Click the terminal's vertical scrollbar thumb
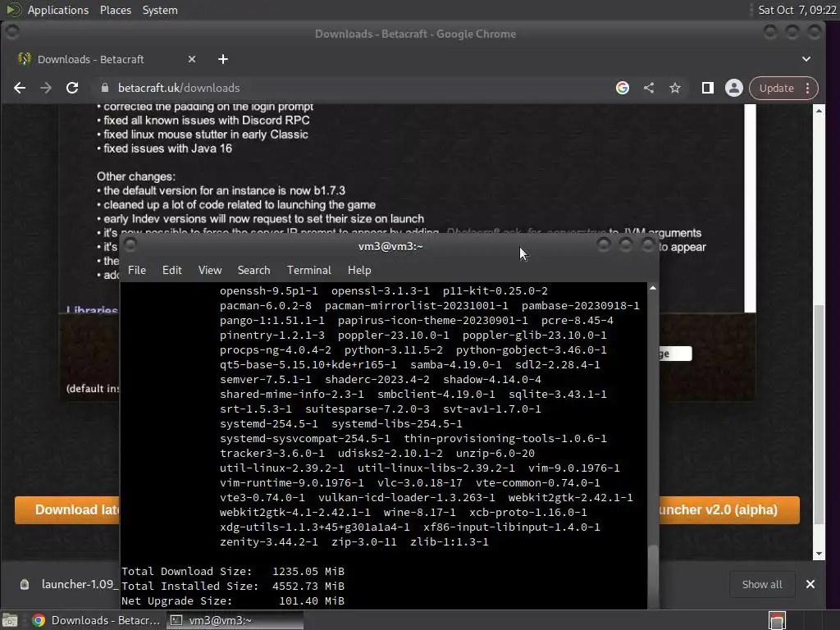The height and width of the screenshot is (630, 840). [652, 577]
